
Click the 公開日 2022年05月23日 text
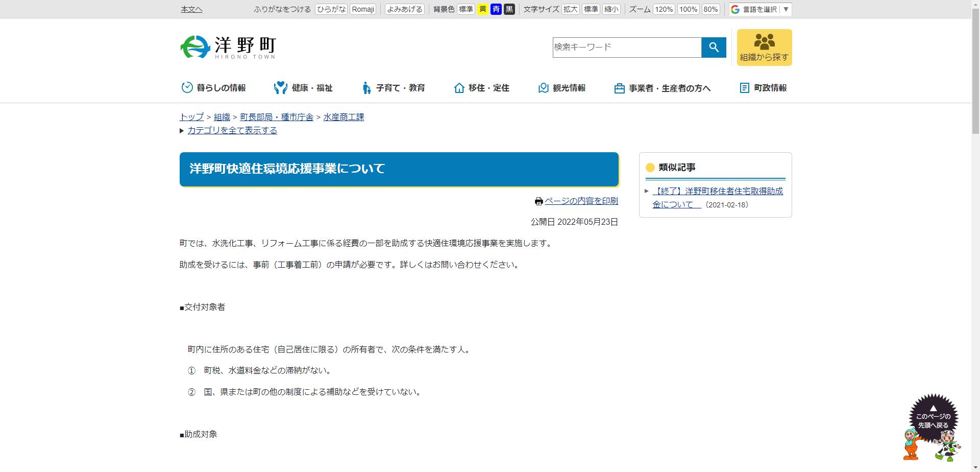click(574, 222)
